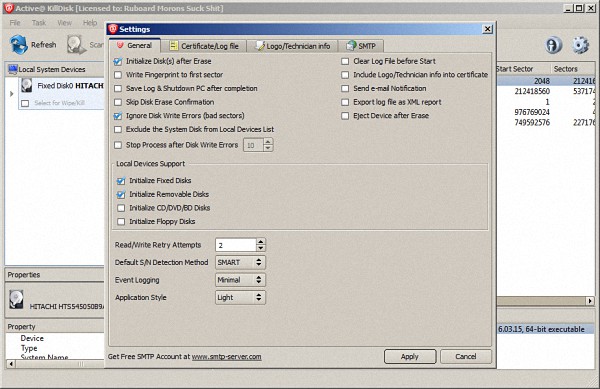Tick the Select for Wipe/Kill checkbox

click(25, 103)
